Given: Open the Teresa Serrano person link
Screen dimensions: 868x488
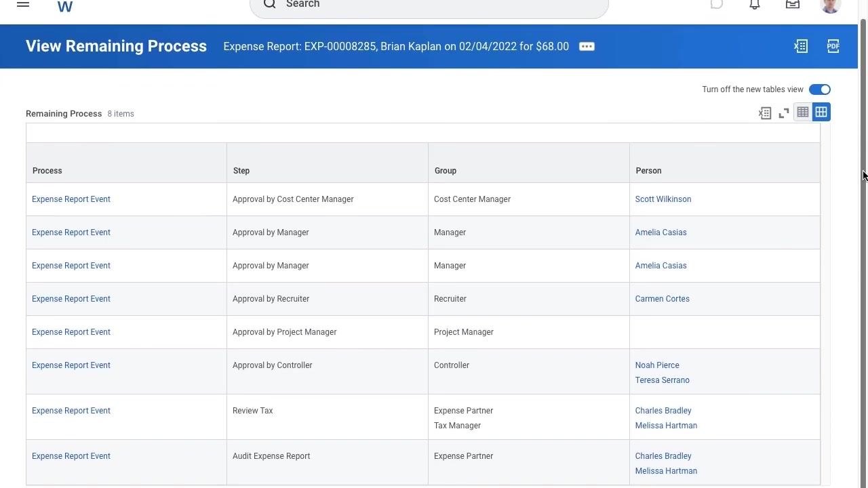Looking at the screenshot, I should [x=663, y=380].
